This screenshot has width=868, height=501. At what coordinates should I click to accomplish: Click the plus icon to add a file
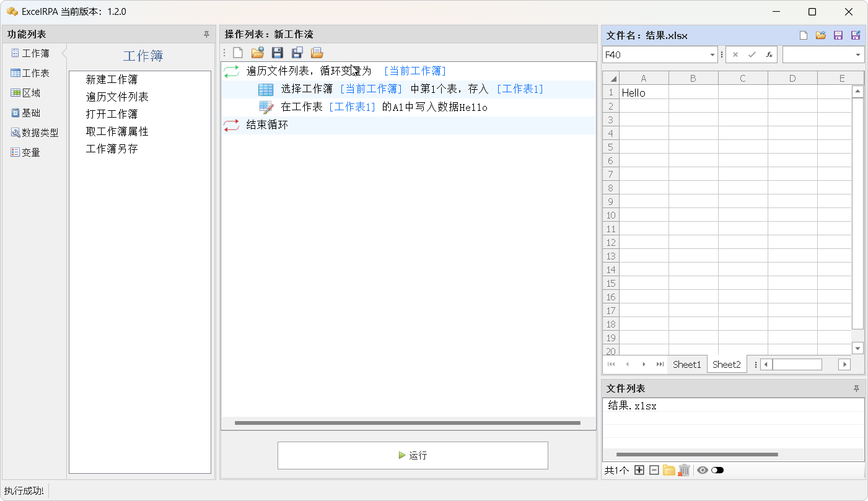(639, 470)
